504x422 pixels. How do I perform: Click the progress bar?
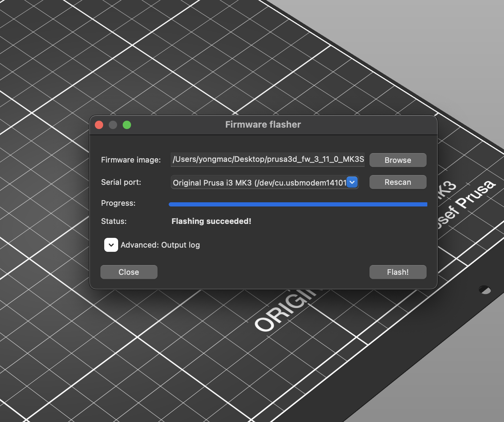pyautogui.click(x=298, y=204)
